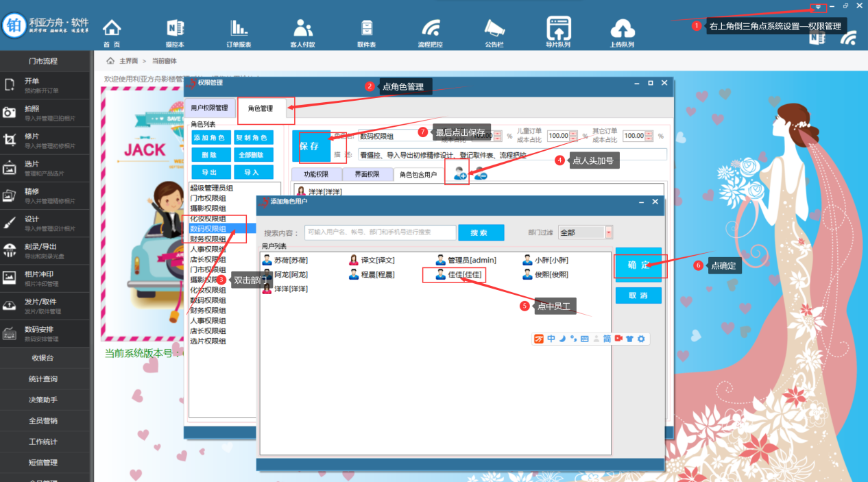
Task: Open the 订单报表 chart icon in top toolbar
Action: coord(239,29)
